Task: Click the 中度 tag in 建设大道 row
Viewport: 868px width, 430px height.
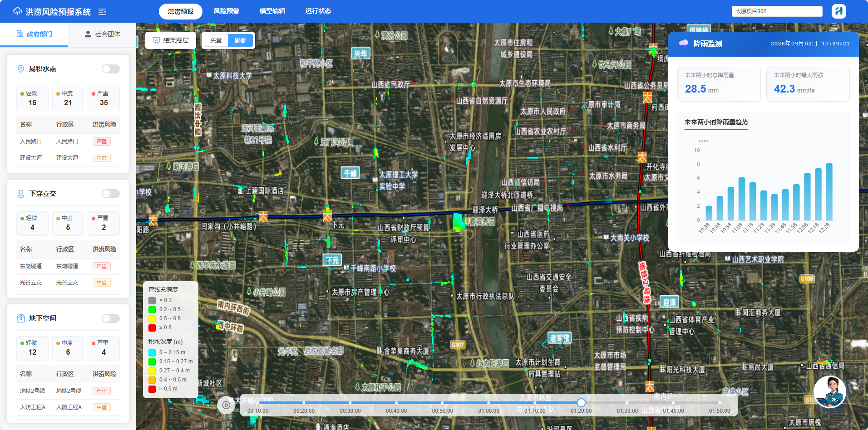Action: coord(102,158)
